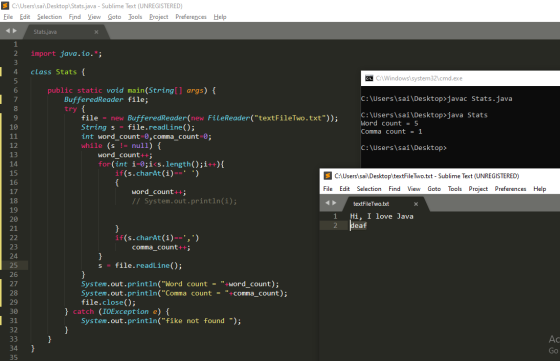Open File menu in textFileTwo.txt window
This screenshot has height=361, width=560.
[x=328, y=189]
